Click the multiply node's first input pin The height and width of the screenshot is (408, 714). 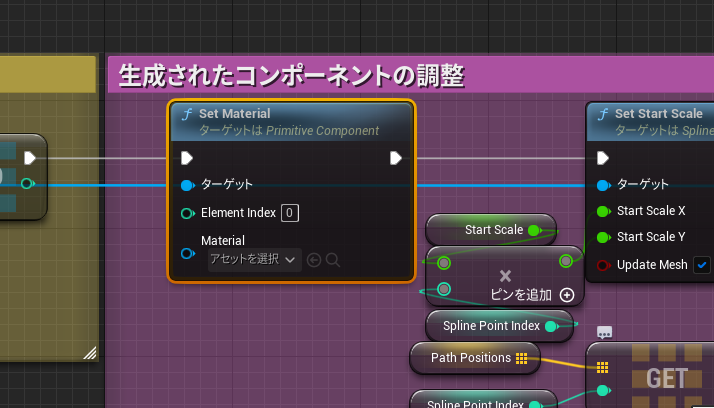(x=444, y=263)
